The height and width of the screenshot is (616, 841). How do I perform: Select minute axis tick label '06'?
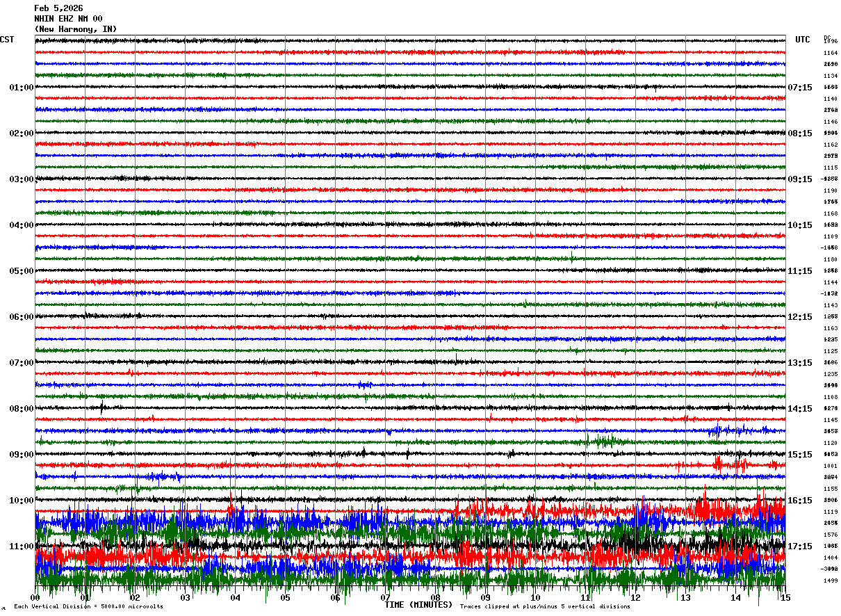tap(336, 598)
